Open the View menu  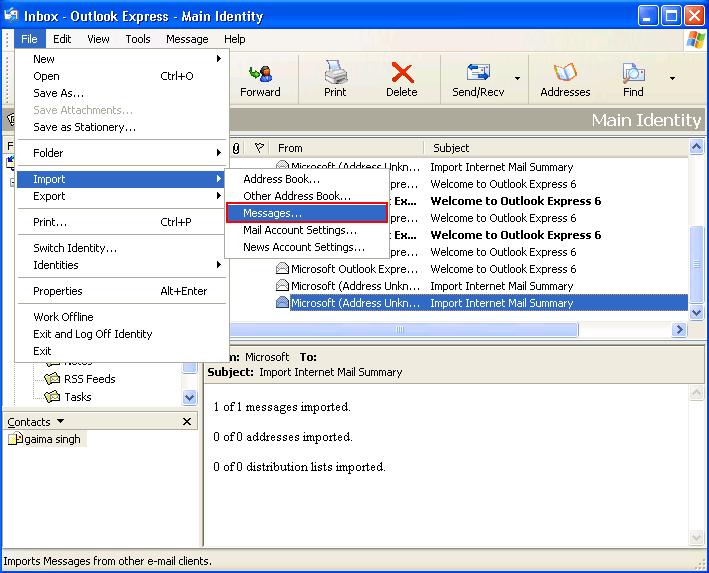(98, 39)
